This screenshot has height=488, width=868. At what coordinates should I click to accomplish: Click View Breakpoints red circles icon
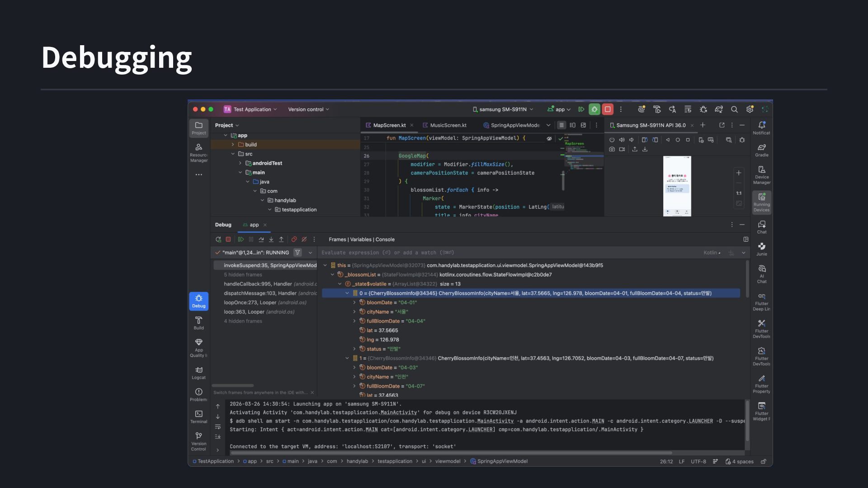point(294,239)
